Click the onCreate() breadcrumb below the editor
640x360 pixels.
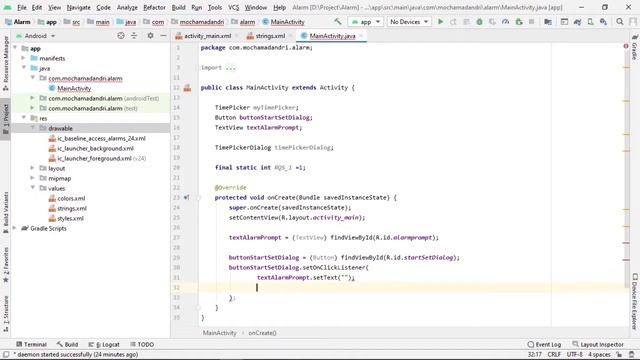(x=262, y=333)
